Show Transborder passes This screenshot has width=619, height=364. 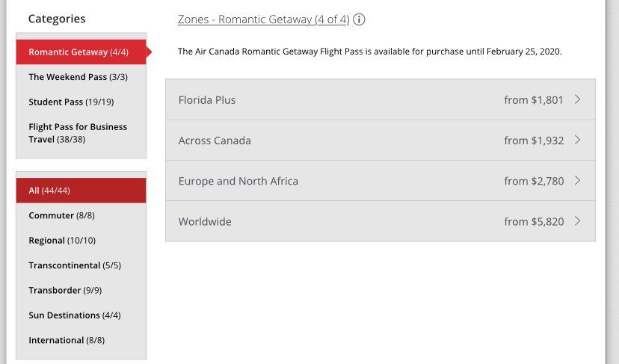65,290
